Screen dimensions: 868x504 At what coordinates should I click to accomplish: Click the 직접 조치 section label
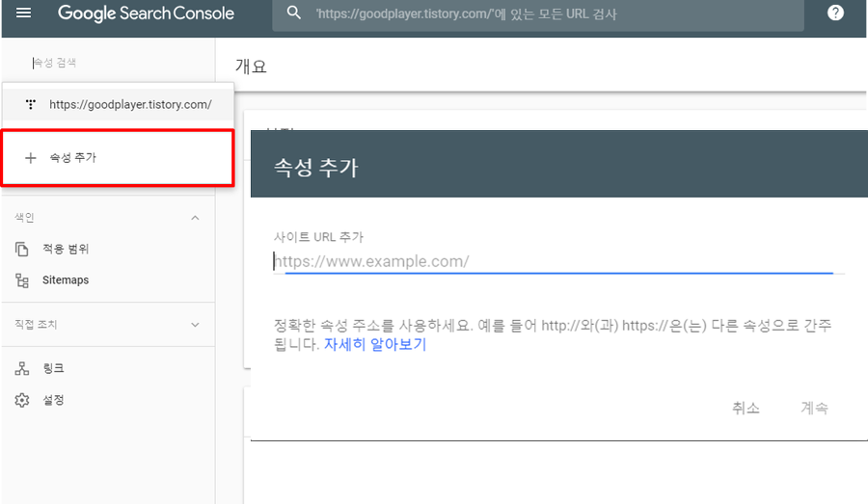coord(36,325)
